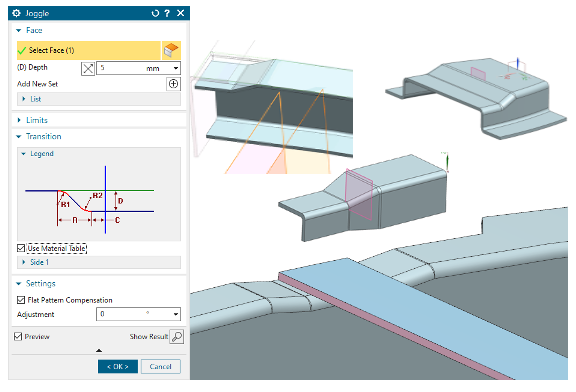Collapse the Face section

pyautogui.click(x=19, y=30)
